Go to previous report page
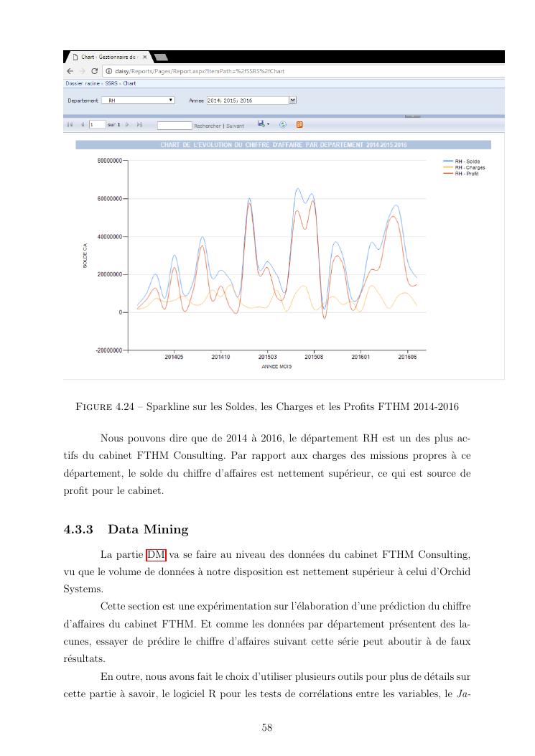Image resolution: width=535 pixels, height=756 pixels. (82, 125)
